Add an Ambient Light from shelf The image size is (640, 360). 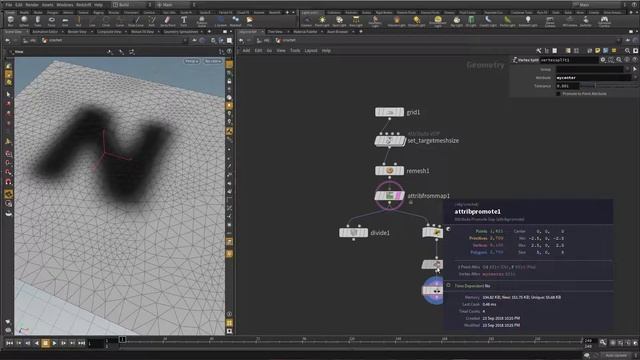(528, 20)
